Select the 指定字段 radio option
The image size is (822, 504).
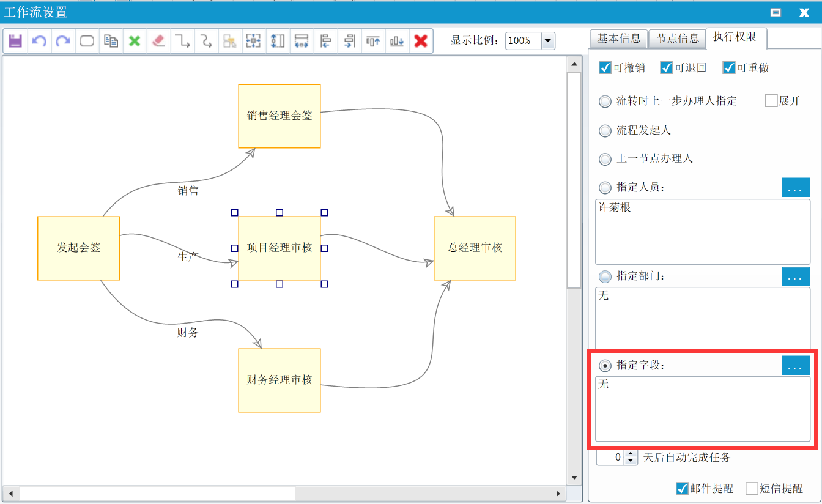click(x=605, y=366)
